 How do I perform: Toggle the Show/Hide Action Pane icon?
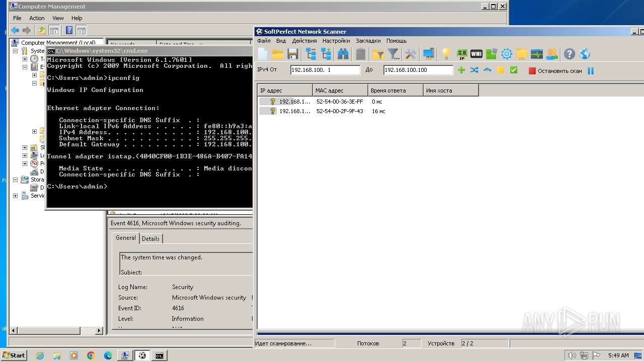(81, 30)
